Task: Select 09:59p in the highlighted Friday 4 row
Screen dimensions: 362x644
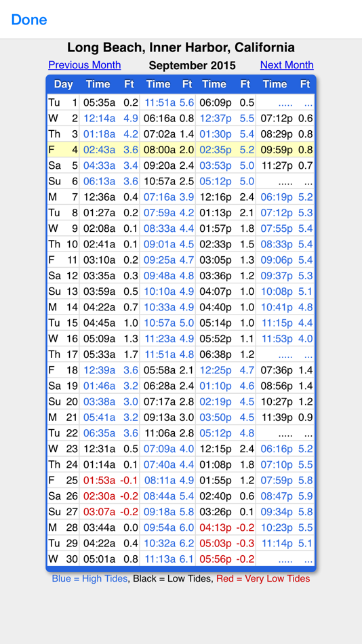Action: [x=277, y=150]
